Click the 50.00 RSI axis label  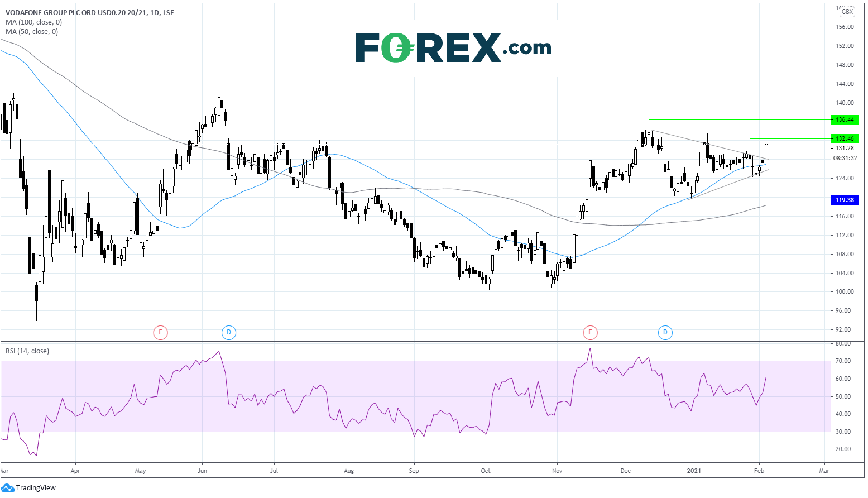pos(844,396)
